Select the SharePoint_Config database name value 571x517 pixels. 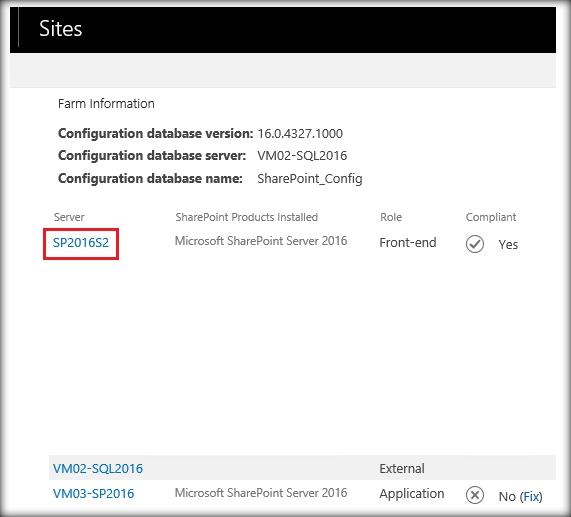tap(310, 179)
